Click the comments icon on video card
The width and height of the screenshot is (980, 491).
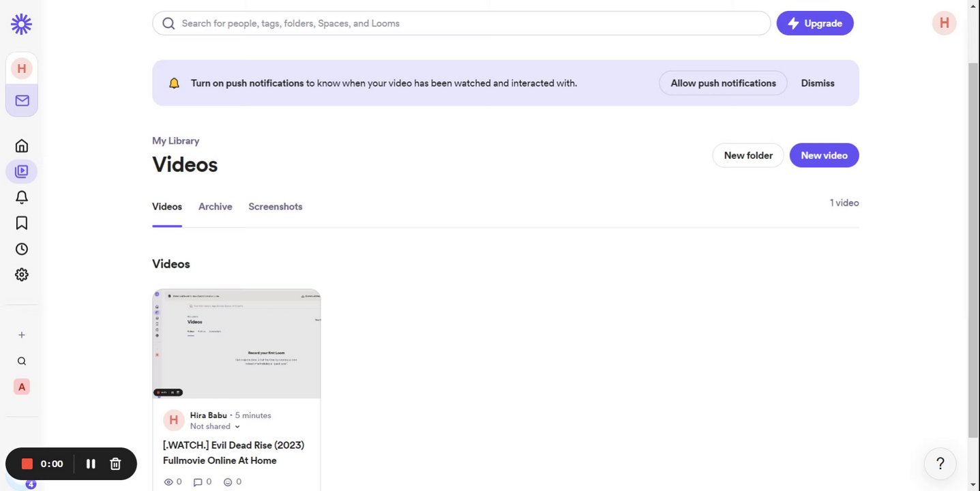[198, 482]
